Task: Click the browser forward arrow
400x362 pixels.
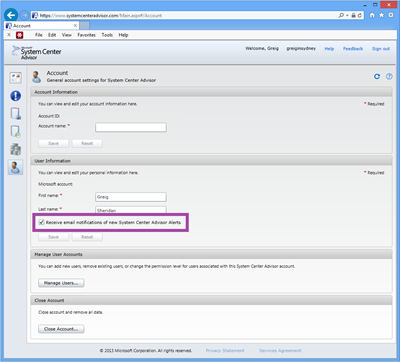Action: coord(24,15)
